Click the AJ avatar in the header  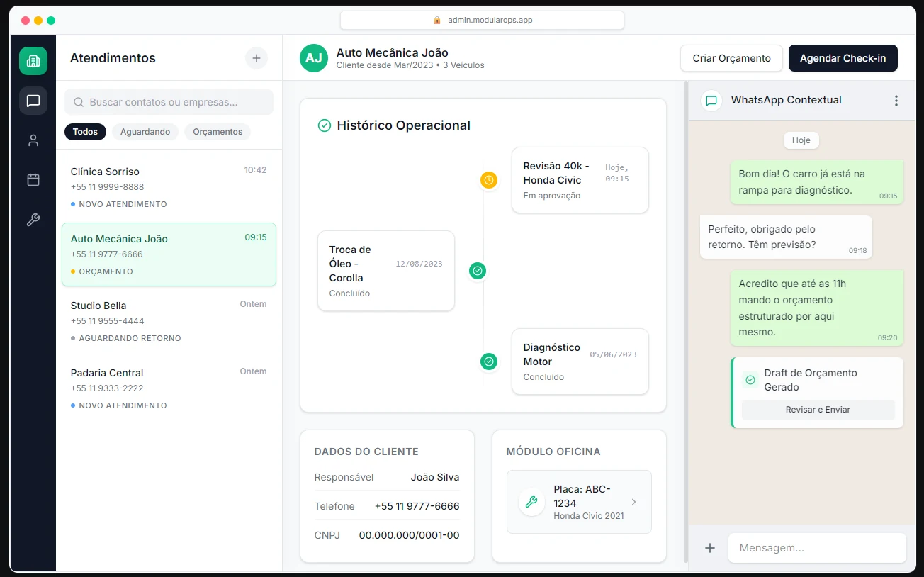314,58
